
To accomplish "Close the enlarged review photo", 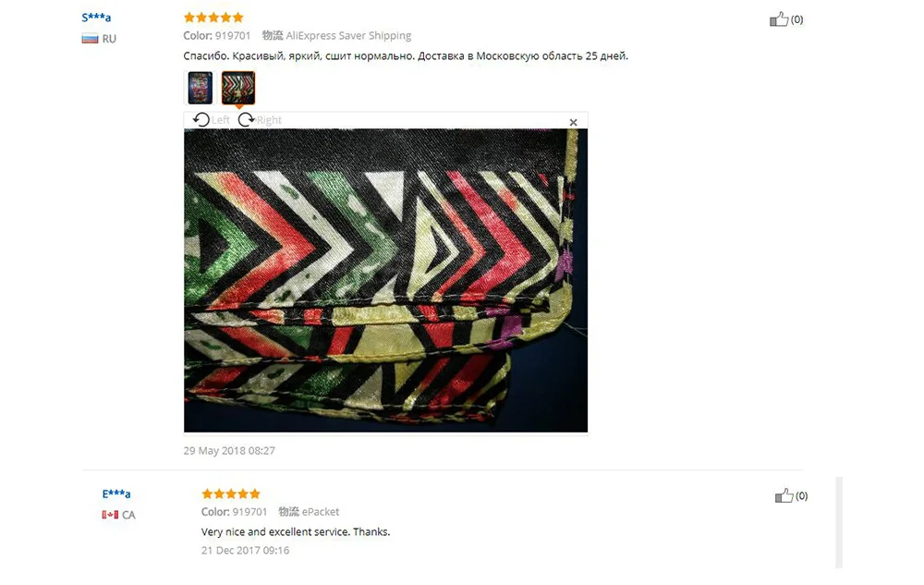I will (574, 122).
